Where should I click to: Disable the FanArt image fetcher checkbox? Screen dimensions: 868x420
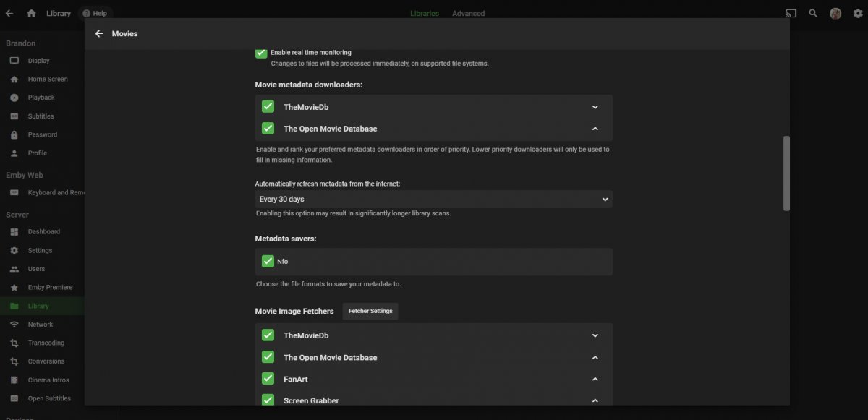[x=268, y=379]
